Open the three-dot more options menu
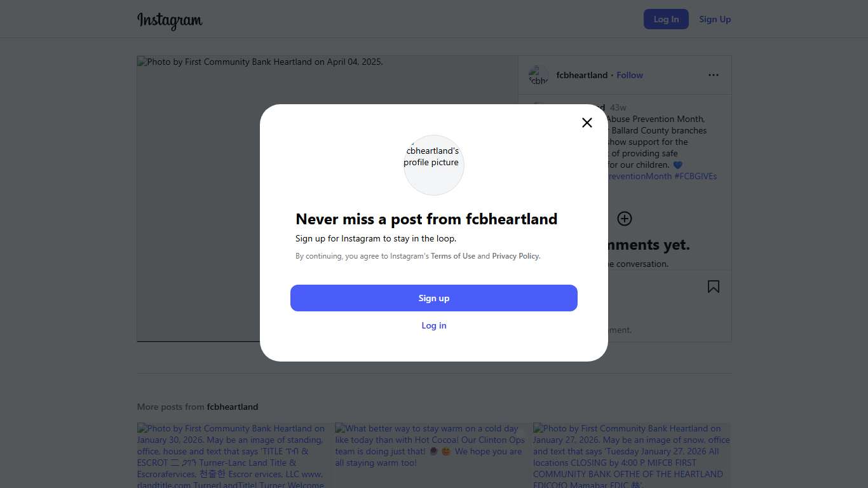 click(x=714, y=75)
